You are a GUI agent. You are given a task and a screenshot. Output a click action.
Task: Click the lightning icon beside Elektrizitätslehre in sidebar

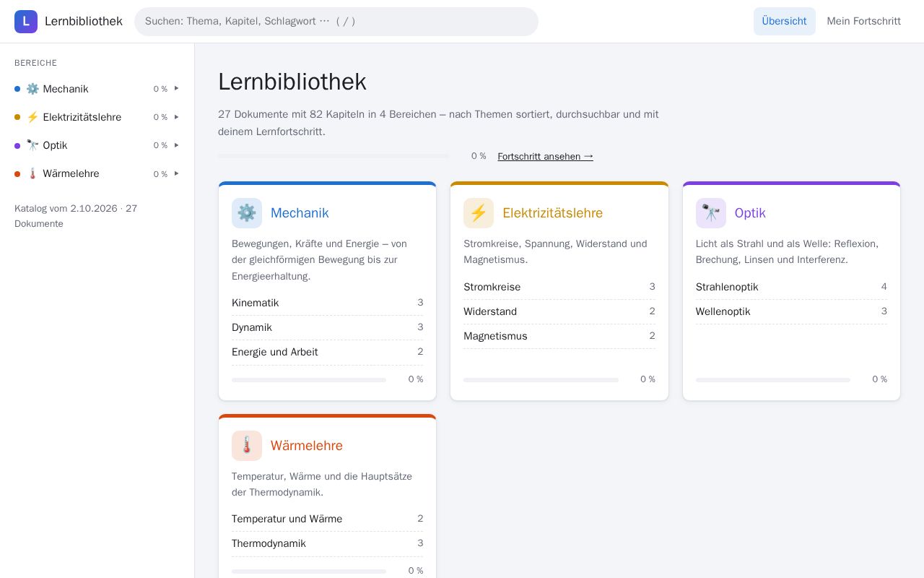pyautogui.click(x=32, y=117)
